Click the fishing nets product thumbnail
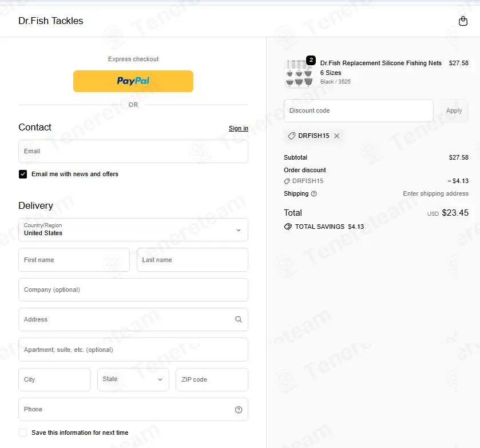 pyautogui.click(x=299, y=73)
